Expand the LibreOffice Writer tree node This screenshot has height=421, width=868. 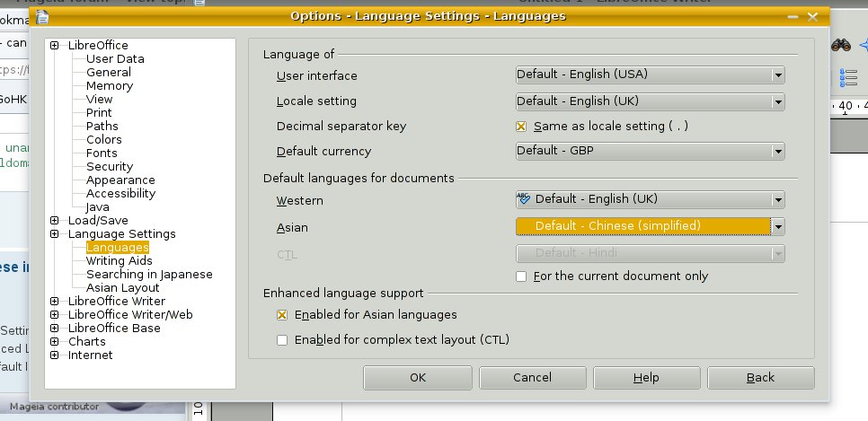coord(54,302)
